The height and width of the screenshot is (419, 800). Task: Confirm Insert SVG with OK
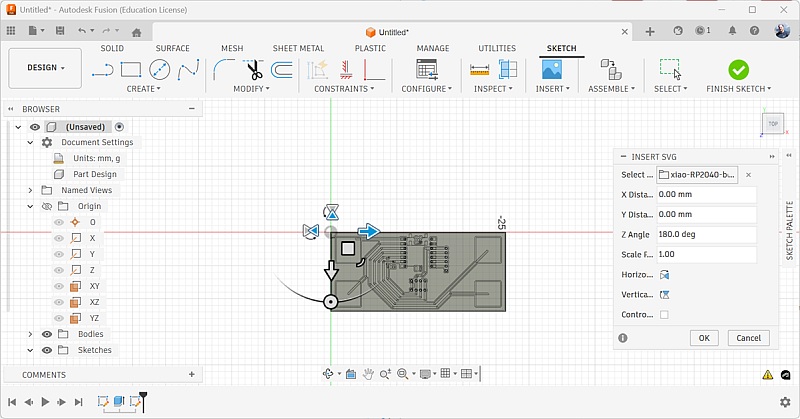704,338
